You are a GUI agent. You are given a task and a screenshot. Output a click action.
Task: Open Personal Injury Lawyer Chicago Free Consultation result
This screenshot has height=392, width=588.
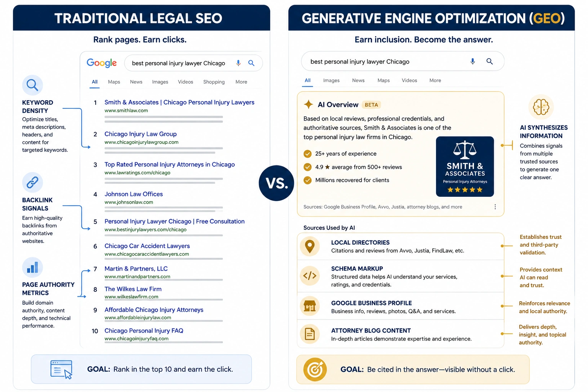175,221
